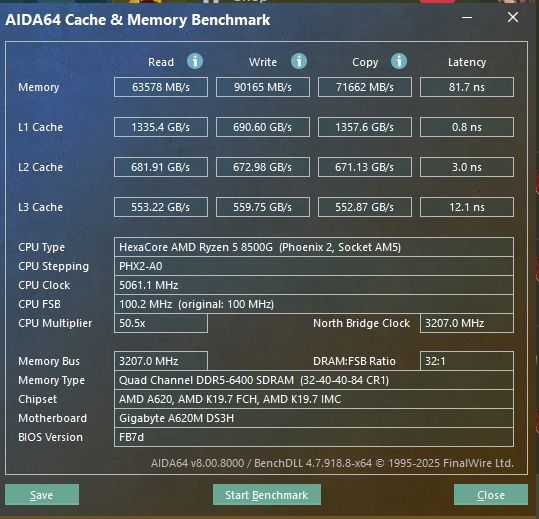Select the Memory Write 90165 MB/s field
Screen dimensions: 539x519
click(263, 87)
